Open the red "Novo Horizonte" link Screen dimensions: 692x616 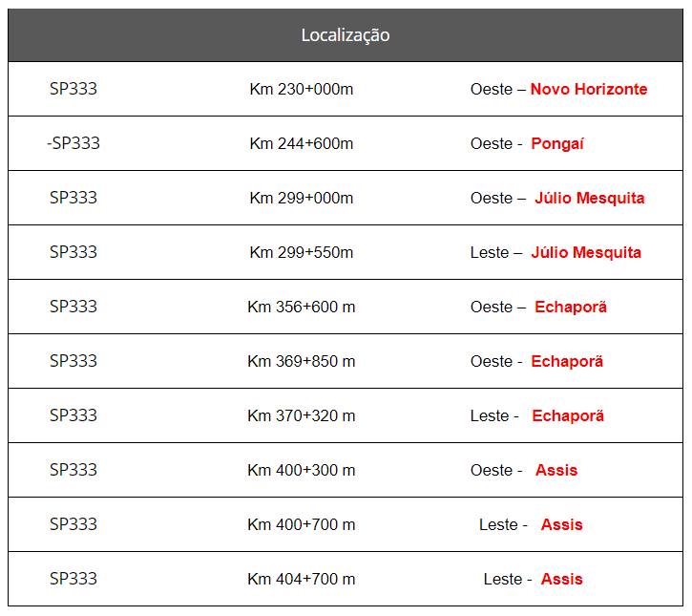point(588,89)
